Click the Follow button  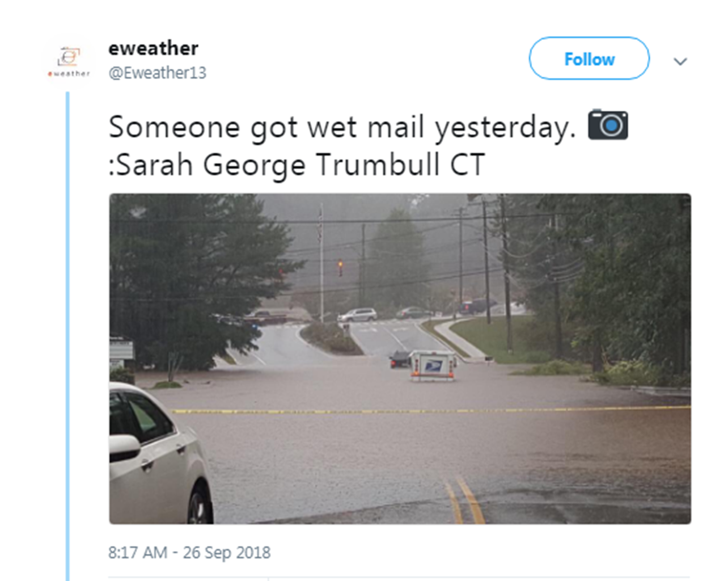tap(589, 58)
